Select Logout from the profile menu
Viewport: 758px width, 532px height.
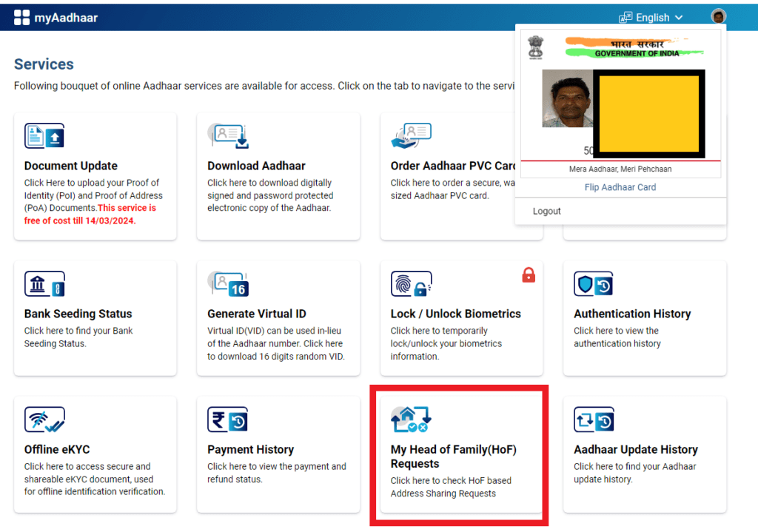point(547,211)
